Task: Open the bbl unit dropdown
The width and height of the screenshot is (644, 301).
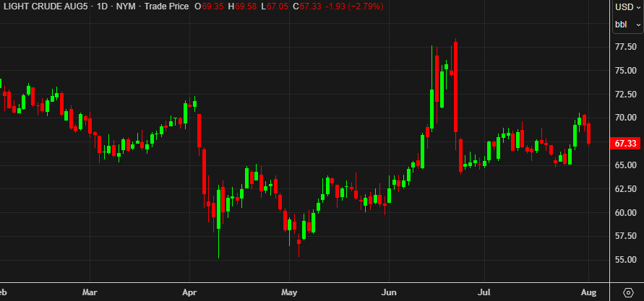Action: (627, 25)
